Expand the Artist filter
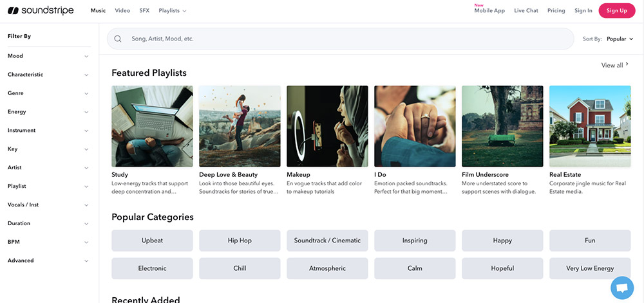Image resolution: width=644 pixels, height=303 pixels. [48, 168]
